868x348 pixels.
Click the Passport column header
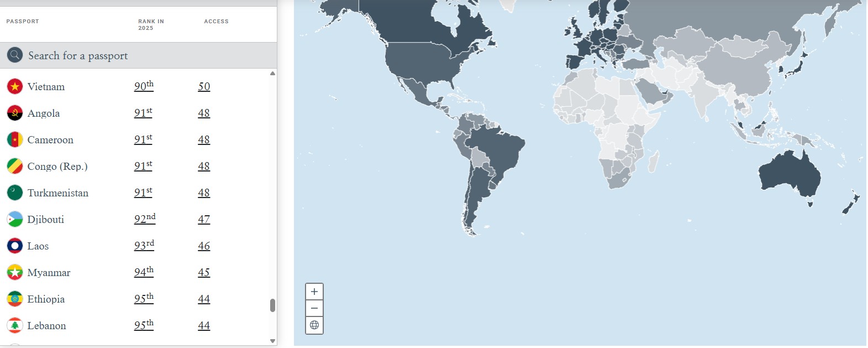click(23, 22)
